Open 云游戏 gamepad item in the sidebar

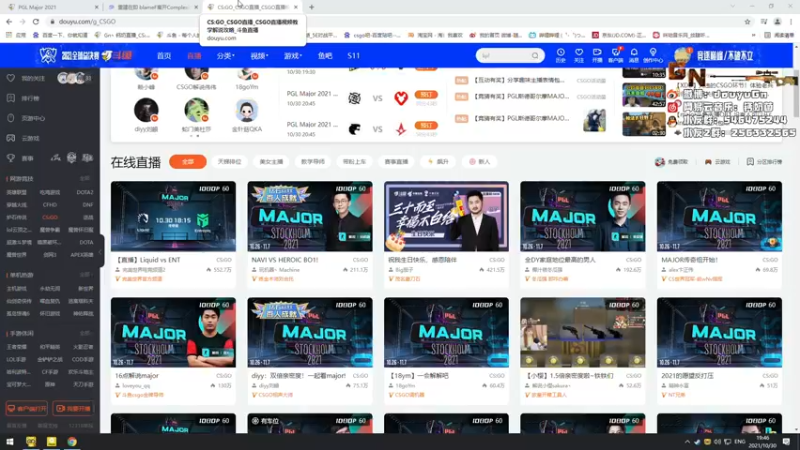[x=23, y=138]
